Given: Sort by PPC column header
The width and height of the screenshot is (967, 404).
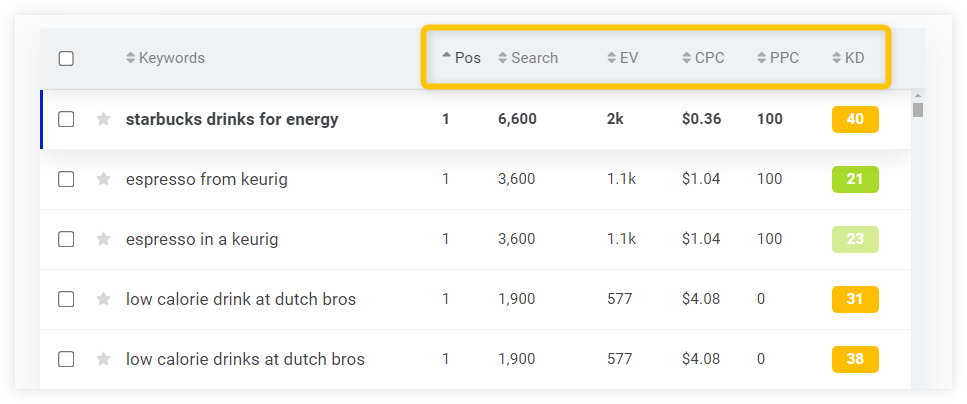Looking at the screenshot, I should pos(778,58).
